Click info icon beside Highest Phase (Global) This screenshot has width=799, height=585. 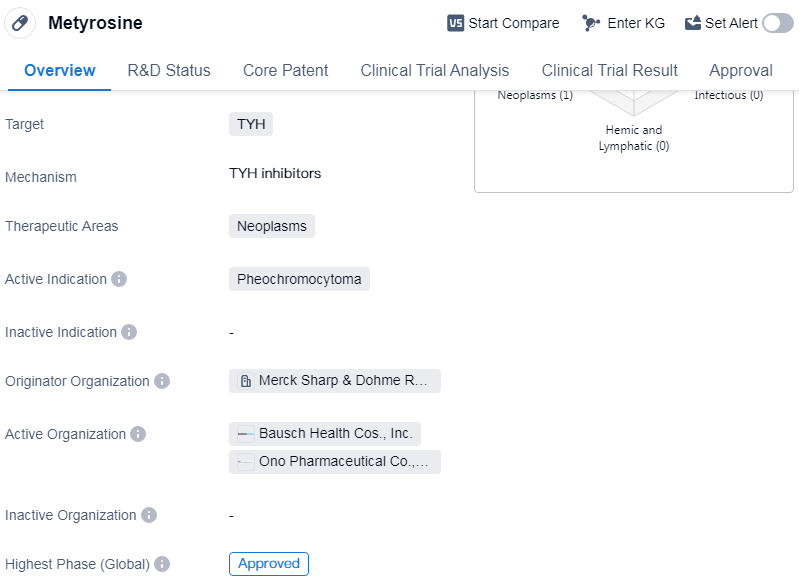(162, 564)
